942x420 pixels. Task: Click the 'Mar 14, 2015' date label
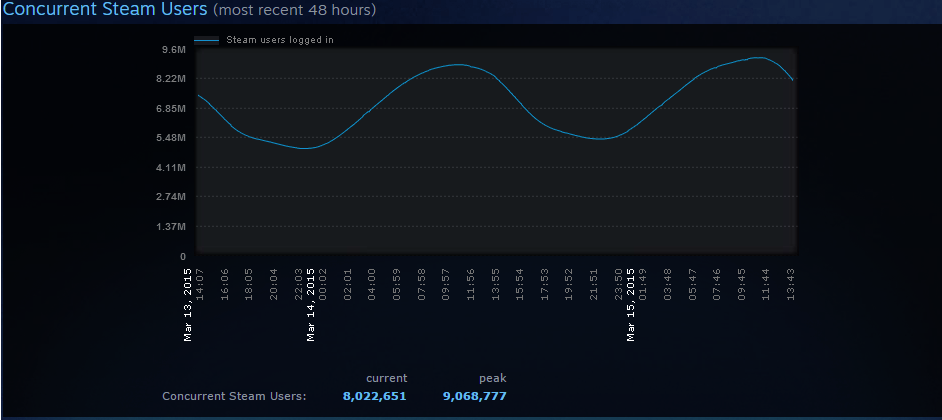coord(311,305)
